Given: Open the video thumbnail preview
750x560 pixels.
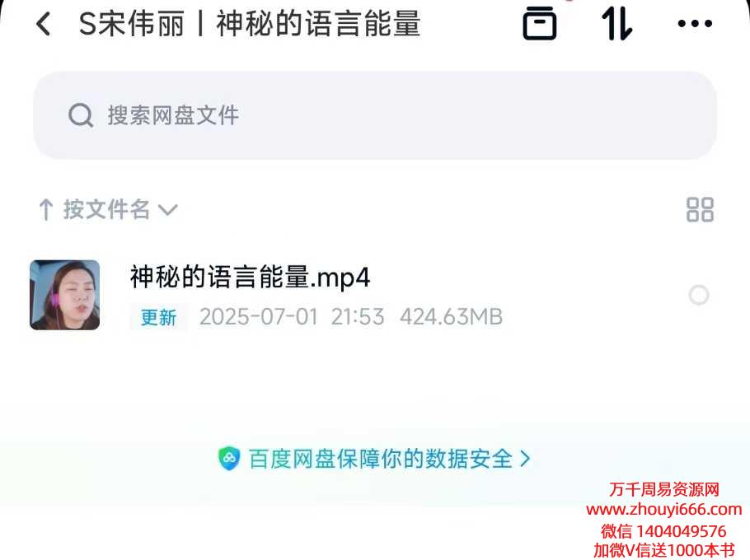Looking at the screenshot, I should tap(64, 295).
